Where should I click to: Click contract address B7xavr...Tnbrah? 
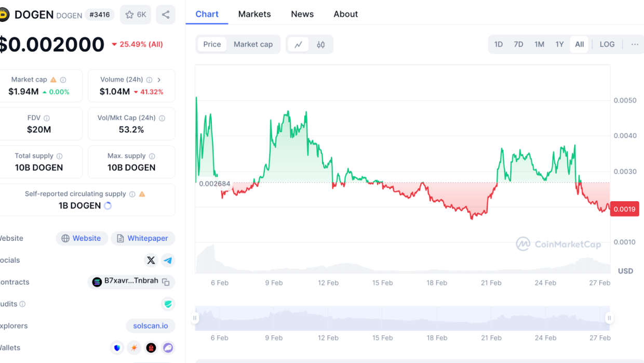click(131, 281)
